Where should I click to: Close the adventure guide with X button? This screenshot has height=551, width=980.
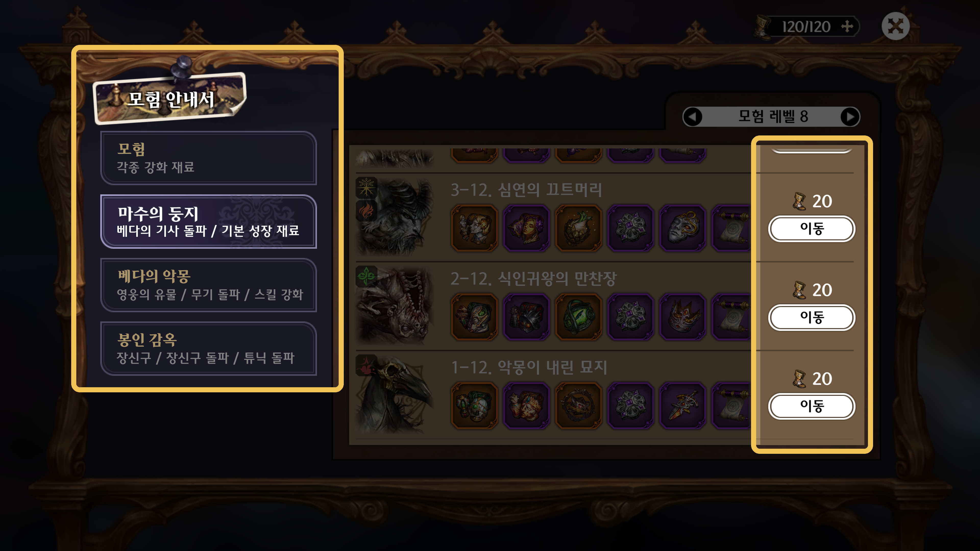point(896,26)
